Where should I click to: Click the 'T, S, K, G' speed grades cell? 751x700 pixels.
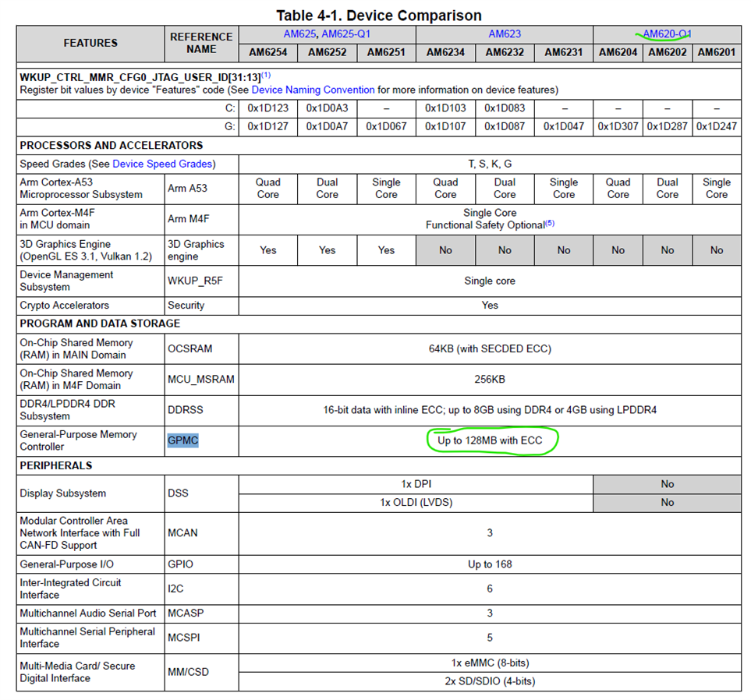coord(490,164)
